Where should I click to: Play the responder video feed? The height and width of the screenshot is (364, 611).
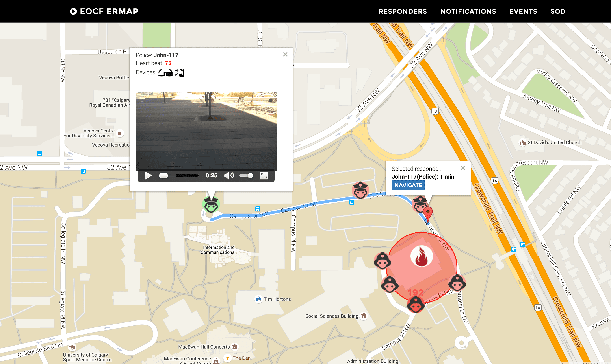(x=148, y=176)
